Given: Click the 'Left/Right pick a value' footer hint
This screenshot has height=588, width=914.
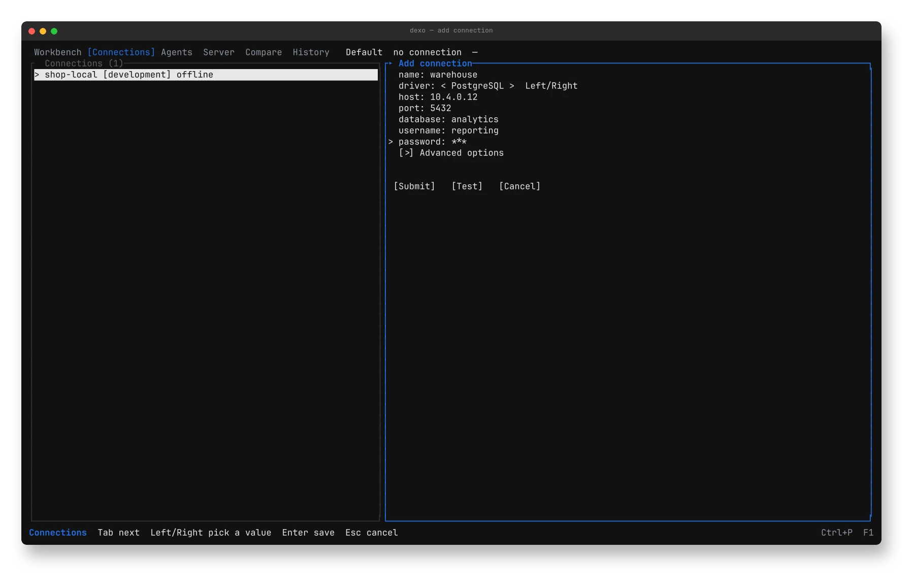Looking at the screenshot, I should coord(211,533).
